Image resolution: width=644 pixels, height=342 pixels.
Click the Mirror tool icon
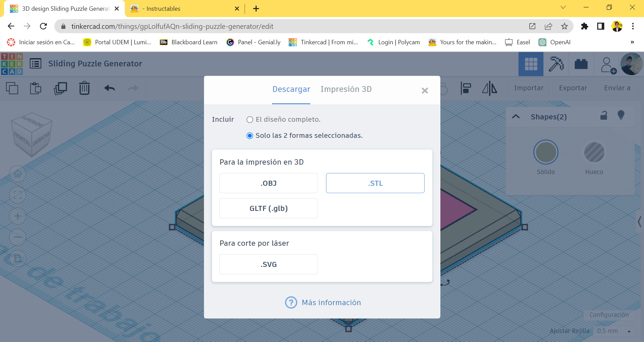pyautogui.click(x=490, y=88)
